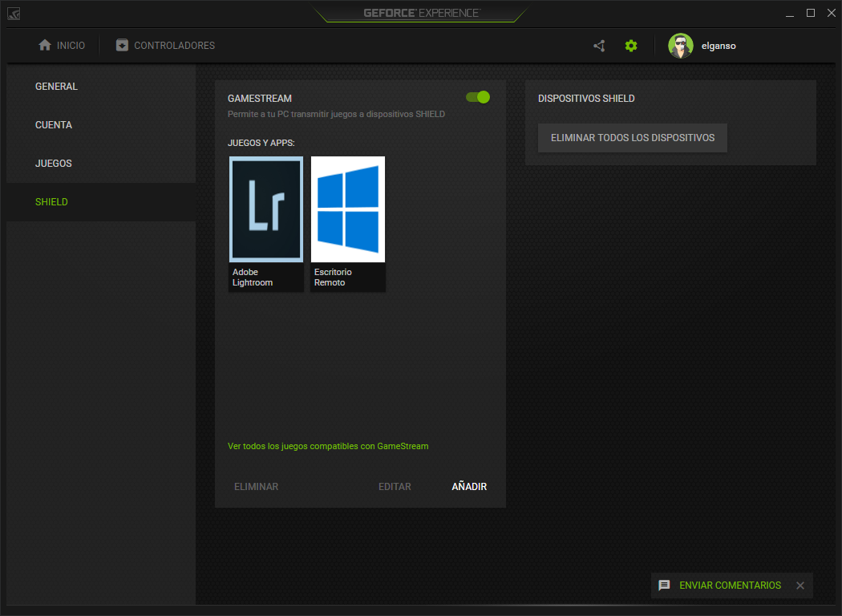The height and width of the screenshot is (616, 842).
Task: Click the elganso username text
Action: (719, 46)
